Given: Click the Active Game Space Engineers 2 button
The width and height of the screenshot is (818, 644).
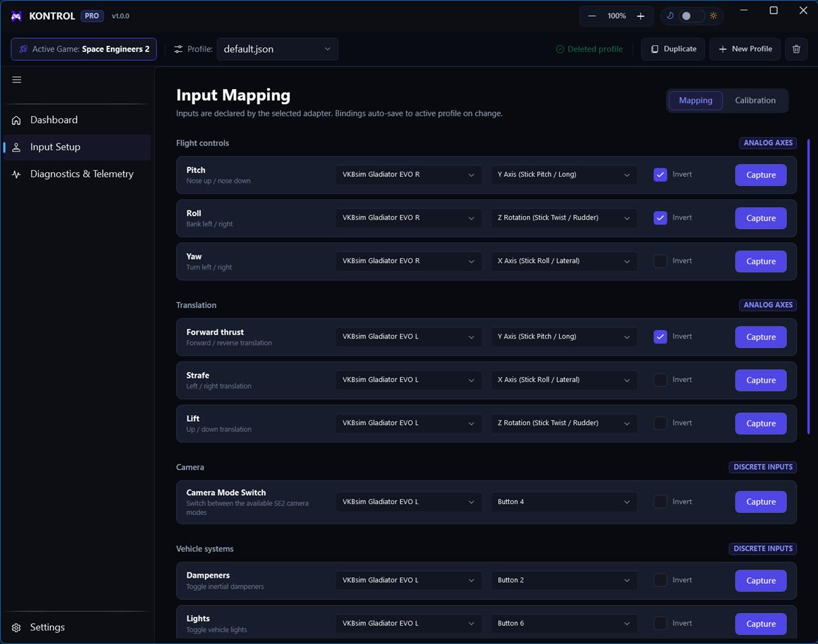Looking at the screenshot, I should (x=84, y=49).
